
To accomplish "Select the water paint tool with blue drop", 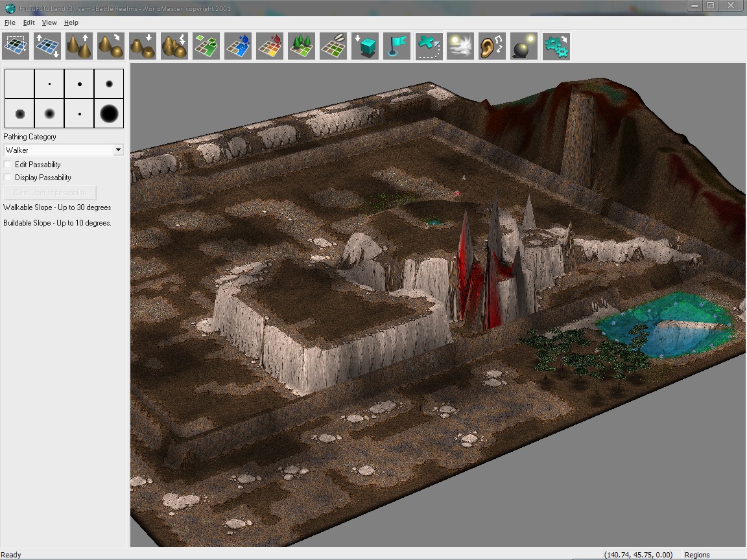I will point(238,46).
